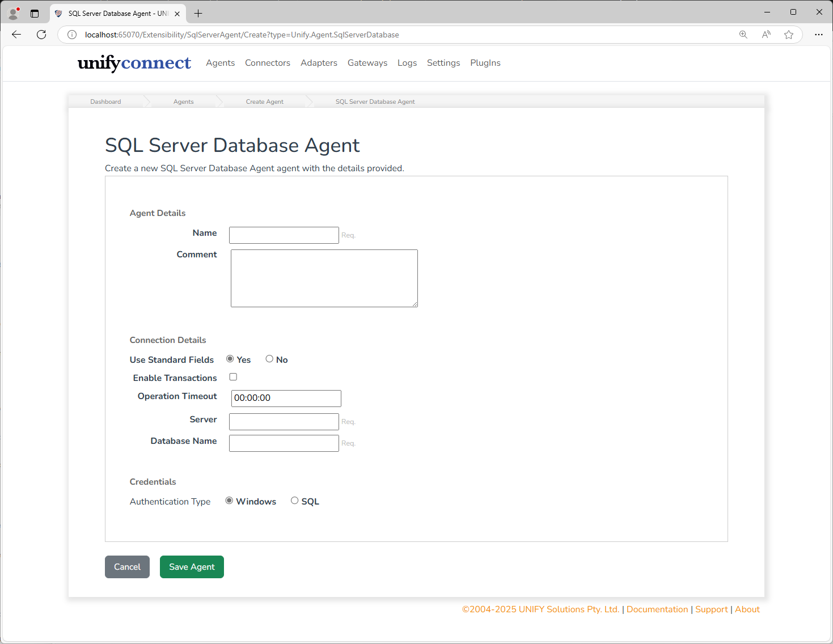This screenshot has height=644, width=833.
Task: Click the SQL Server Database Agent page heading
Action: [232, 146]
